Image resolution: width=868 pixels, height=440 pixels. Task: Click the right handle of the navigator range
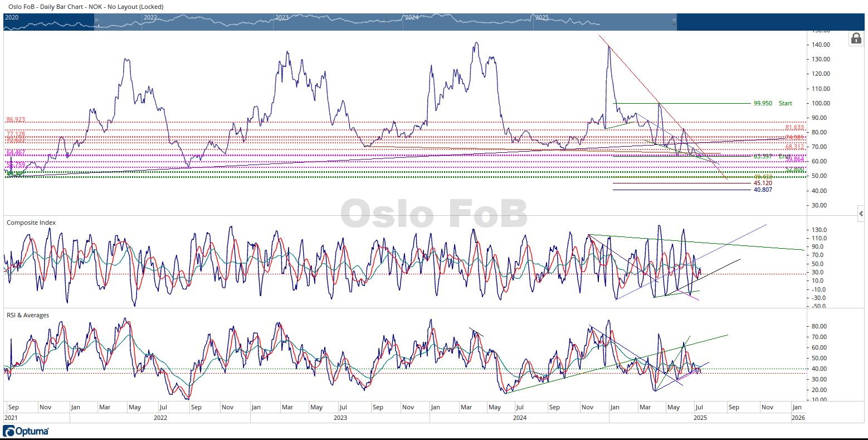(x=674, y=22)
